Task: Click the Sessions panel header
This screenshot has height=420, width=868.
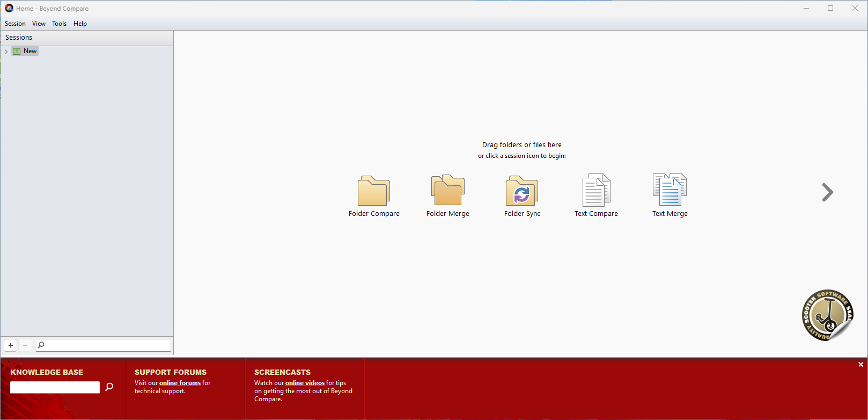Action: 87,38
